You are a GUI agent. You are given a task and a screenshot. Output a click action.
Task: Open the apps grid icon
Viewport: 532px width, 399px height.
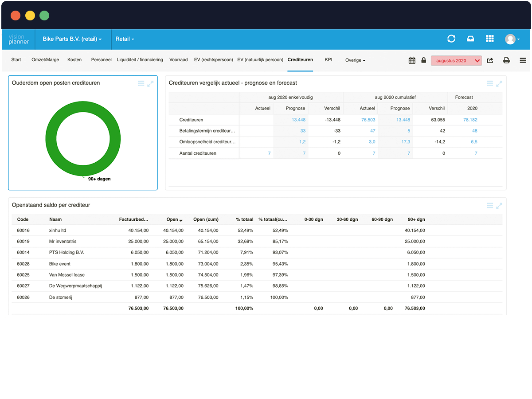[x=489, y=39]
